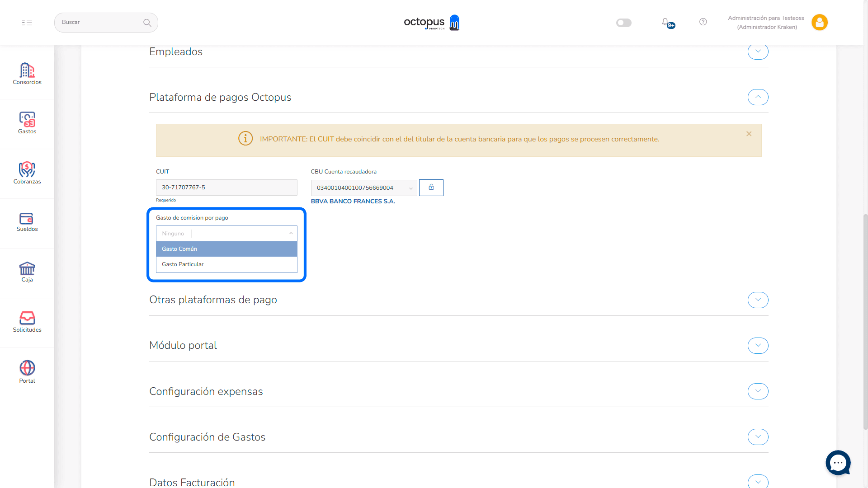The width and height of the screenshot is (868, 488).
Task: Go to the Cobranzas section
Action: click(27, 173)
